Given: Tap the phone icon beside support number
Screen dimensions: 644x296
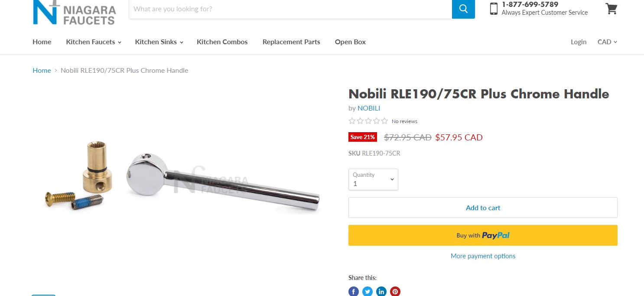Looking at the screenshot, I should 494,9.
